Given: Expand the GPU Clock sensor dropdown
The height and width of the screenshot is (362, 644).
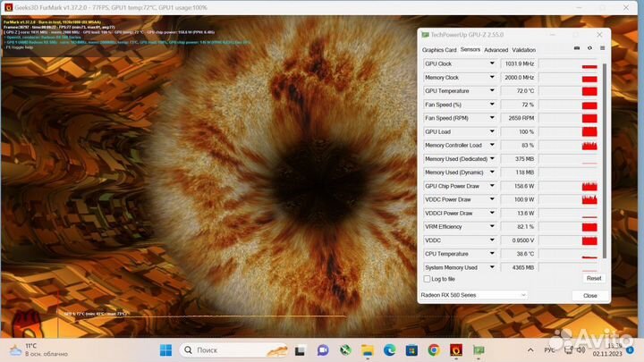Looking at the screenshot, I should pyautogui.click(x=491, y=64).
